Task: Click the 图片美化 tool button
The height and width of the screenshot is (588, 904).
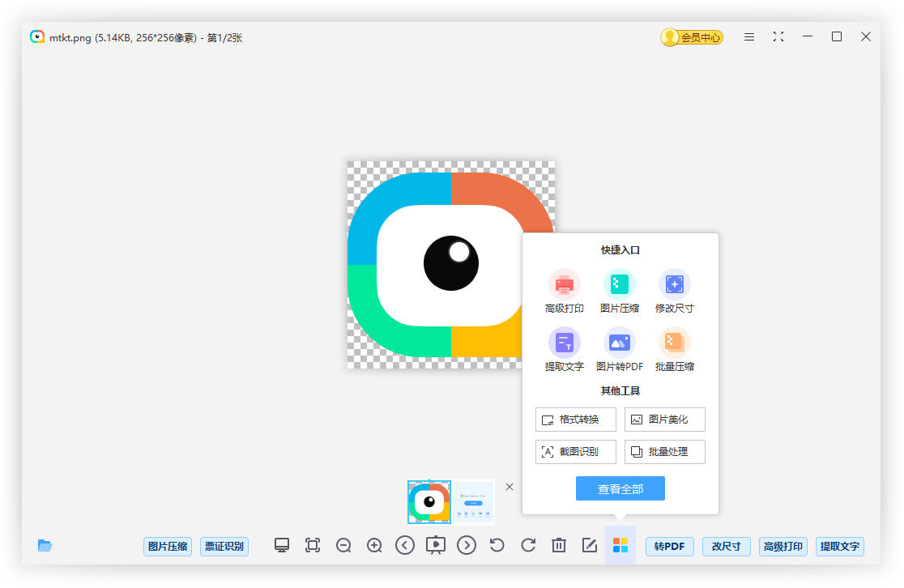Action: click(x=665, y=420)
